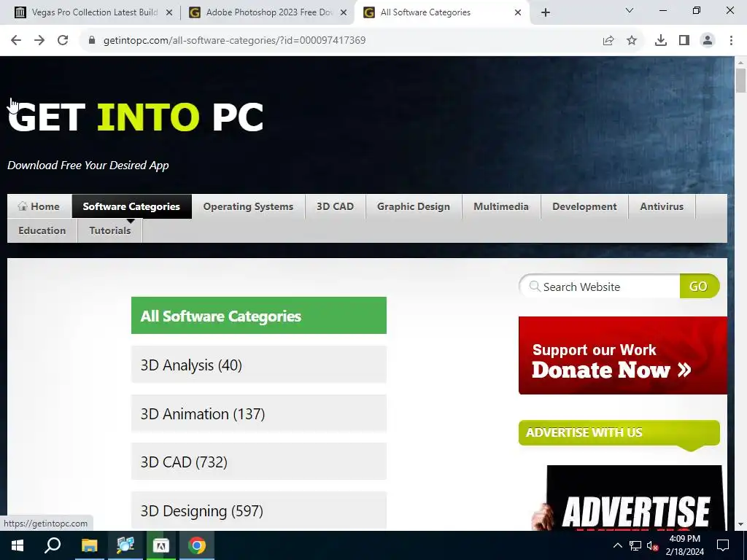Open 3D Animation (137) category
The width and height of the screenshot is (747, 560).
pos(259,413)
